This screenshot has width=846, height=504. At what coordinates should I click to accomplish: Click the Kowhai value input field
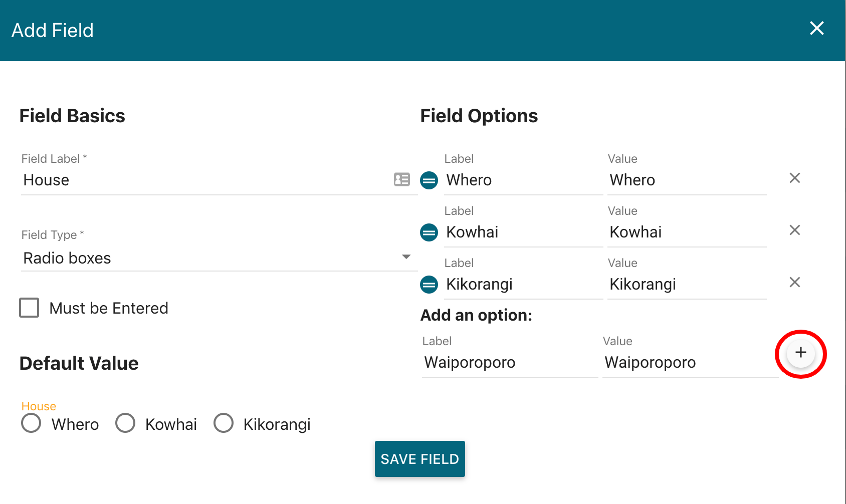687,232
